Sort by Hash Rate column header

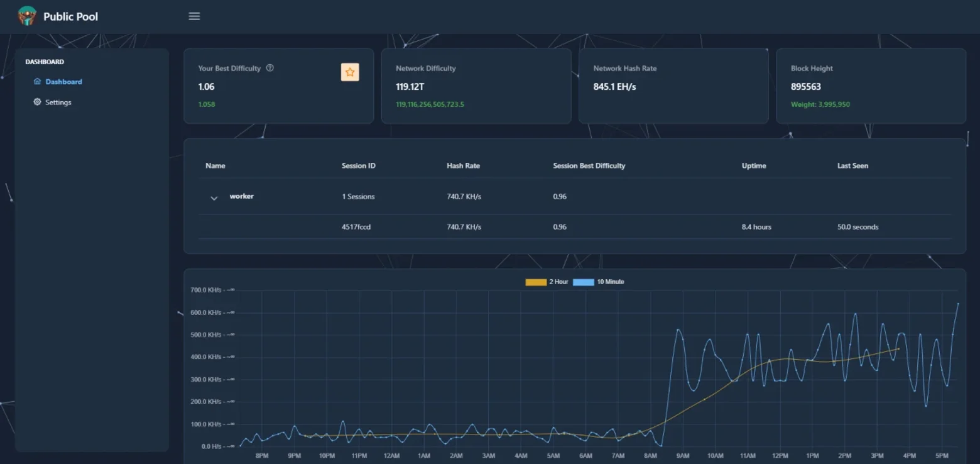[463, 165]
